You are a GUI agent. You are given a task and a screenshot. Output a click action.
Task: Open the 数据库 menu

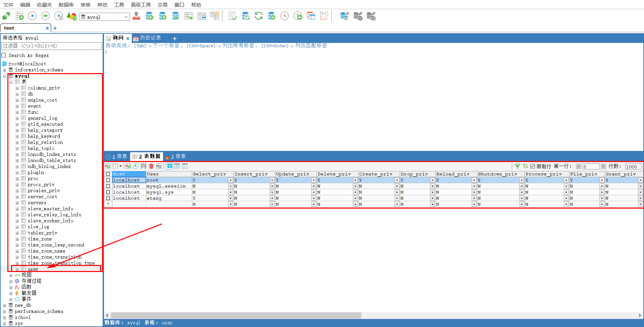[x=66, y=5]
